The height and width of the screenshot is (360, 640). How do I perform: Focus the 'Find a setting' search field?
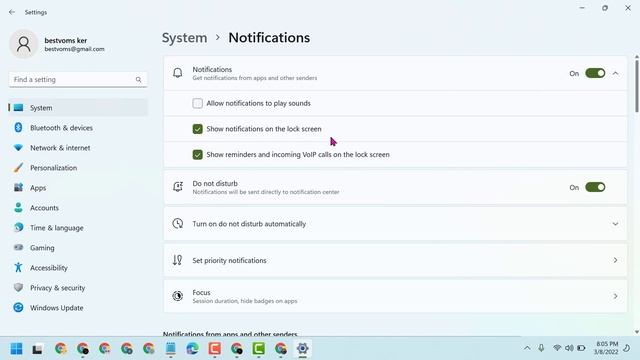tap(78, 80)
